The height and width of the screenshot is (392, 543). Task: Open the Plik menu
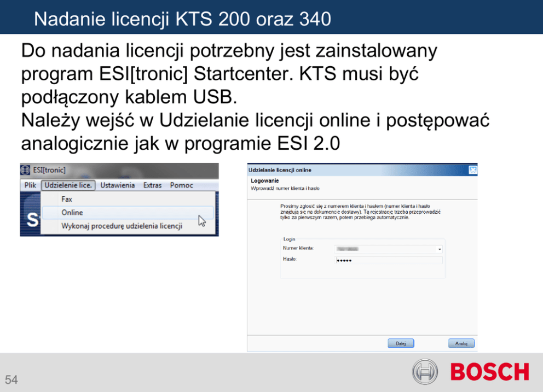(x=30, y=185)
